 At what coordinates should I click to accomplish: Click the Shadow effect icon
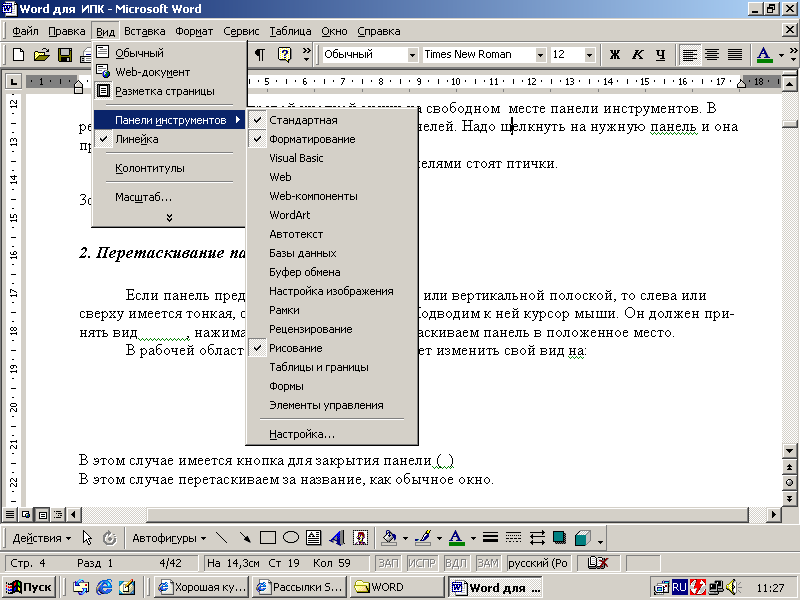pyautogui.click(x=560, y=538)
